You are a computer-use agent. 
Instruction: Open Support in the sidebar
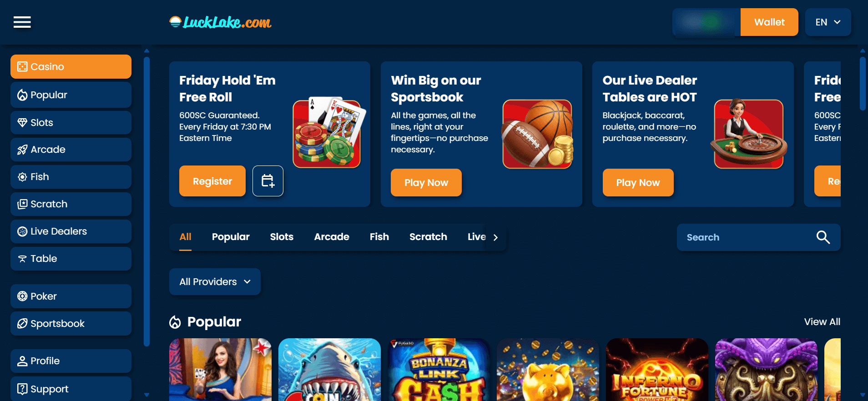point(71,389)
